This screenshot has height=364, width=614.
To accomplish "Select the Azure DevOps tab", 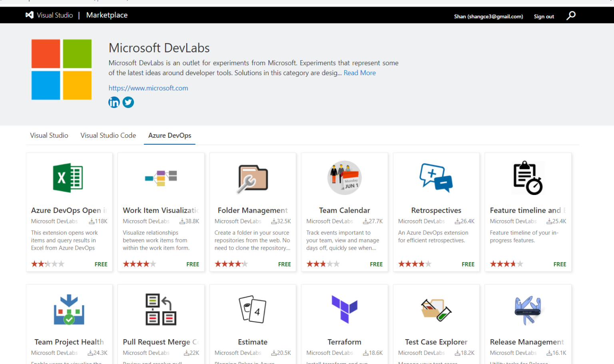I will 169,135.
